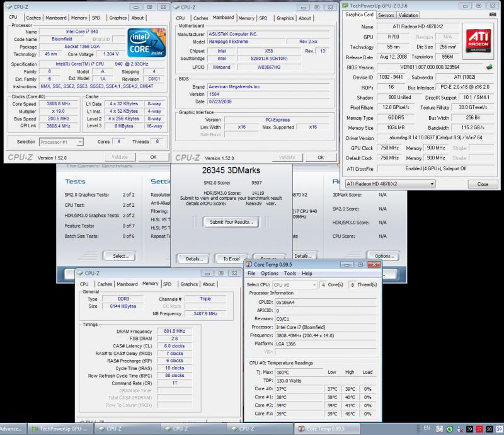Open the Select CPU dropdown in Core Temp
The height and width of the screenshot is (435, 504).
[295, 285]
